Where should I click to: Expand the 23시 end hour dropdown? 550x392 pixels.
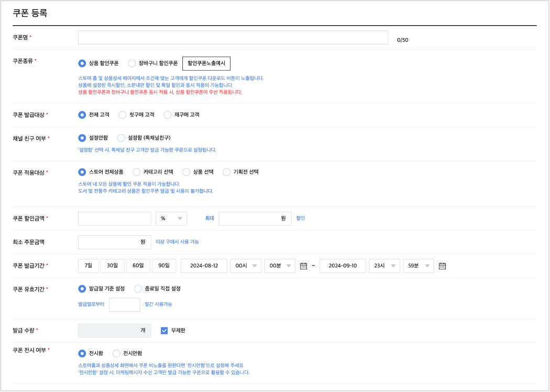click(384, 266)
